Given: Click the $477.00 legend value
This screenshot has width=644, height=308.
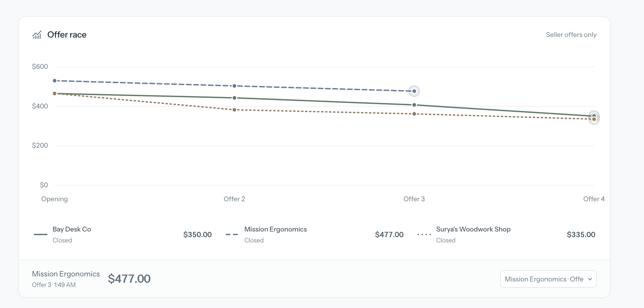Looking at the screenshot, I should click(x=389, y=234).
